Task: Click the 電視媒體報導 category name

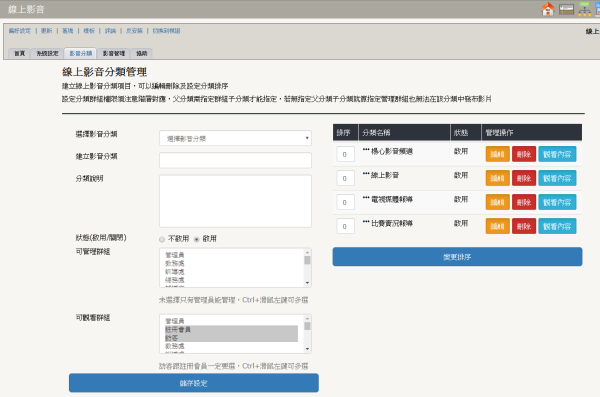Action: click(391, 199)
